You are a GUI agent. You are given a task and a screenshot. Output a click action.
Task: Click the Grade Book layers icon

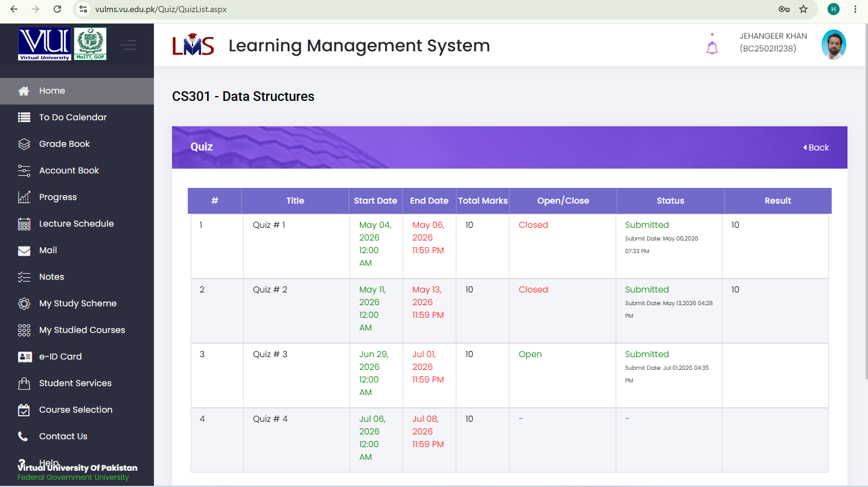pyautogui.click(x=24, y=144)
